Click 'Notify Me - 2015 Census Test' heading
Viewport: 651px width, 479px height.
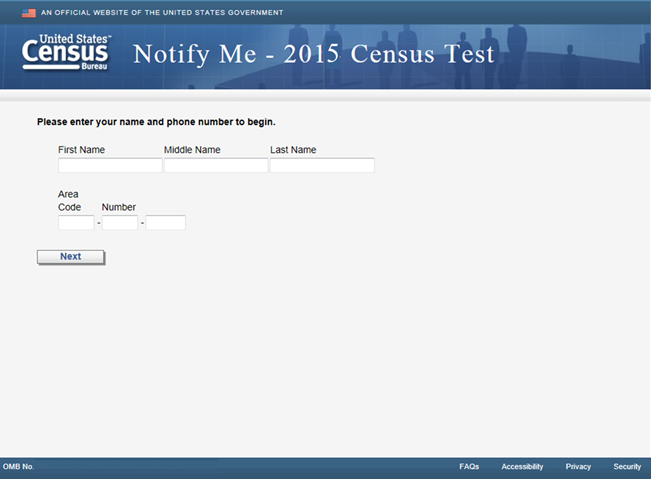pos(314,54)
